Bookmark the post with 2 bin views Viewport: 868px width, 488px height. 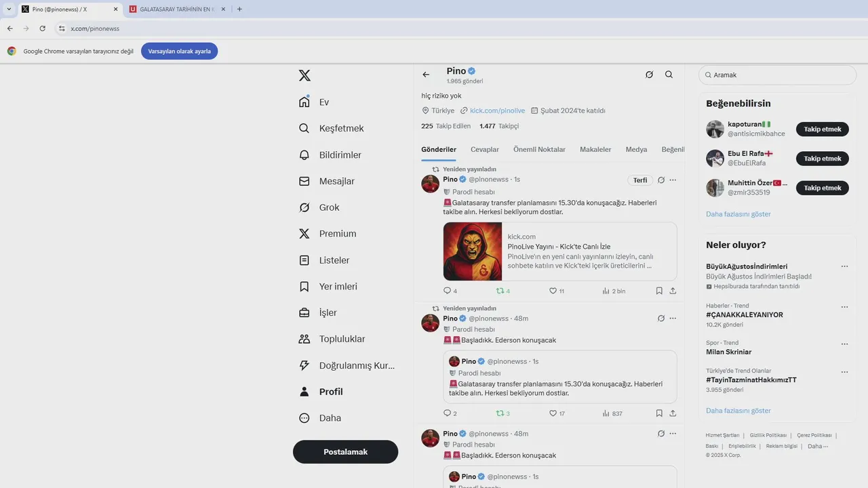[x=659, y=291]
